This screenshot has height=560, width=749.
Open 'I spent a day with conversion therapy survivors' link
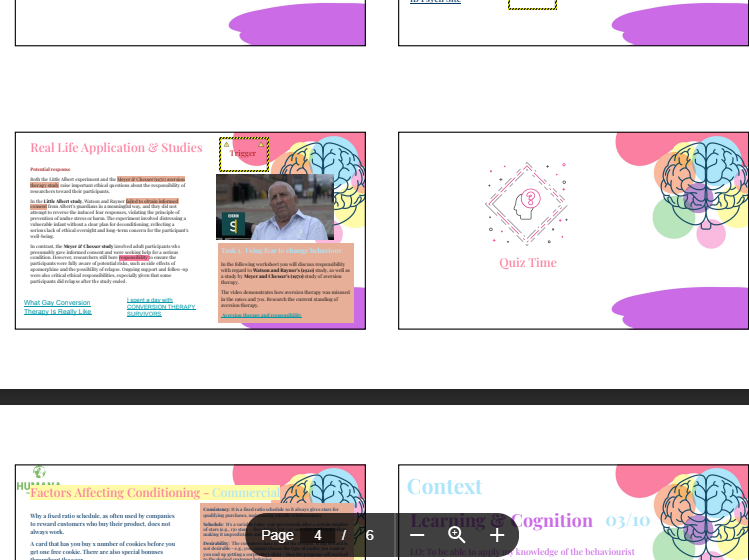coord(161,306)
